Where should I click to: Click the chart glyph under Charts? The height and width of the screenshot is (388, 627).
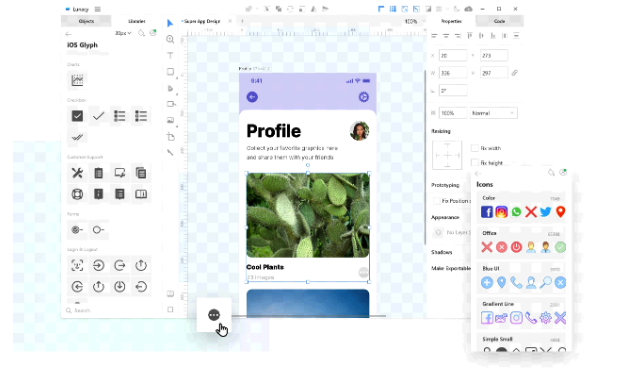click(x=77, y=80)
